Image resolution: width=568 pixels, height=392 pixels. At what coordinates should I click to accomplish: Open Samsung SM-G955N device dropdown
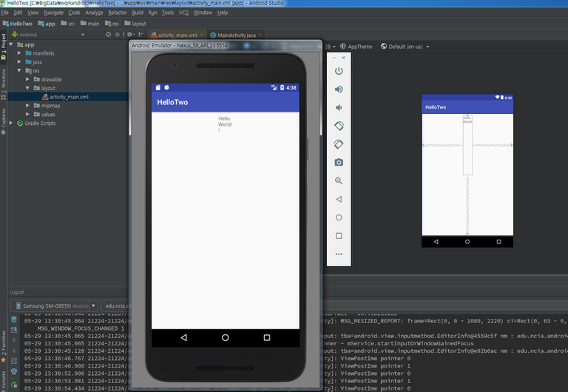click(54, 305)
